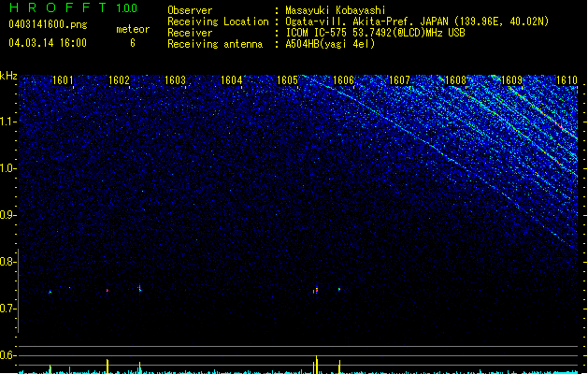Select the Ogata-vill. Akita-Pref. JAPAN location text
588x374 pixels.
(417, 22)
